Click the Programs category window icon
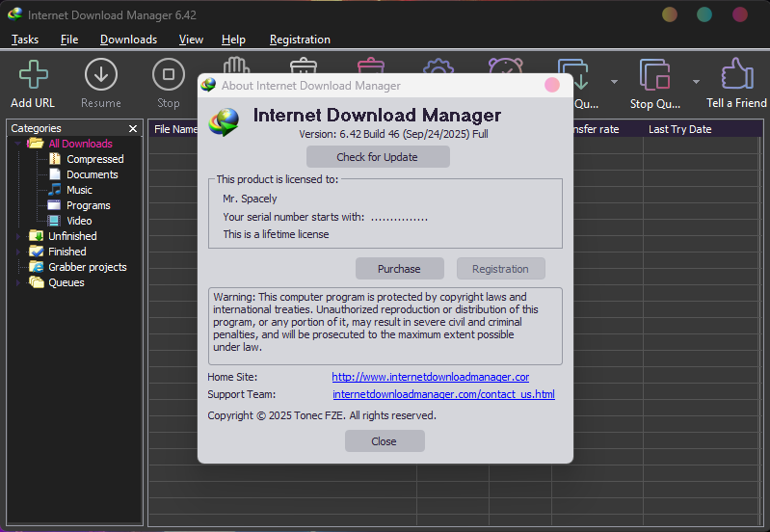The image size is (770, 532). point(54,205)
